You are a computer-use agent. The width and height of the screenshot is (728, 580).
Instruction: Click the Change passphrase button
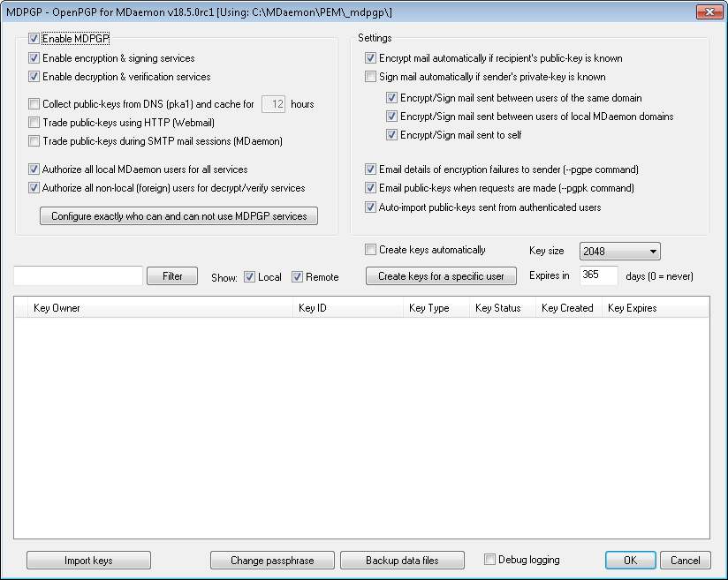[272, 561]
